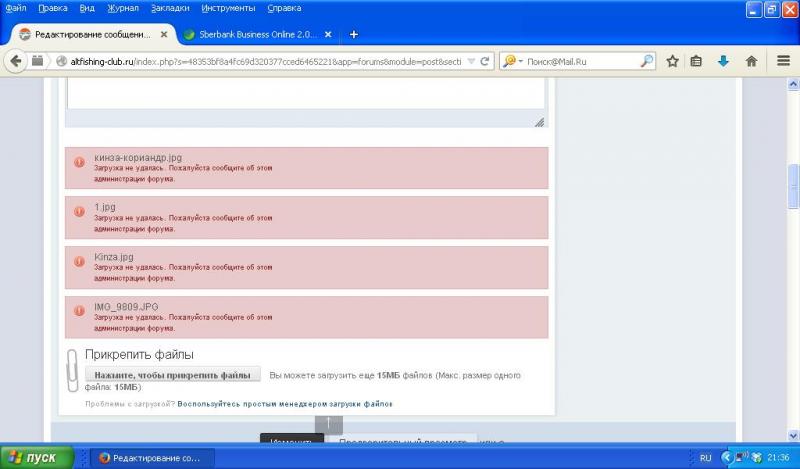This screenshot has height=469, width=800.
Task: Click the error icon beside Kinza.jpg
Action: (x=80, y=261)
